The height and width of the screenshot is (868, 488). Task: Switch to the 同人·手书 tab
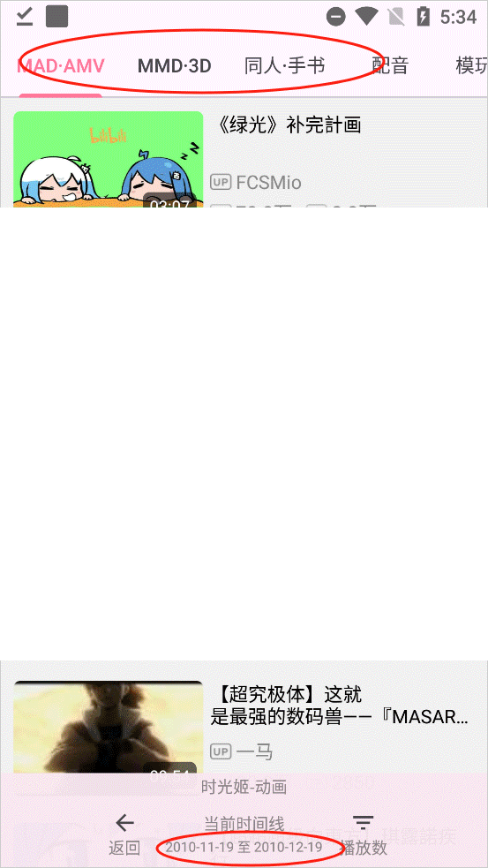pos(284,66)
